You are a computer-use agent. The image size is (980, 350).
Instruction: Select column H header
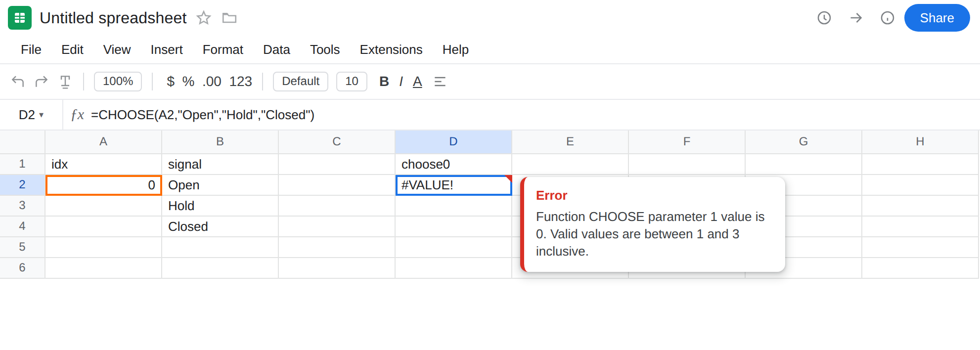point(920,141)
